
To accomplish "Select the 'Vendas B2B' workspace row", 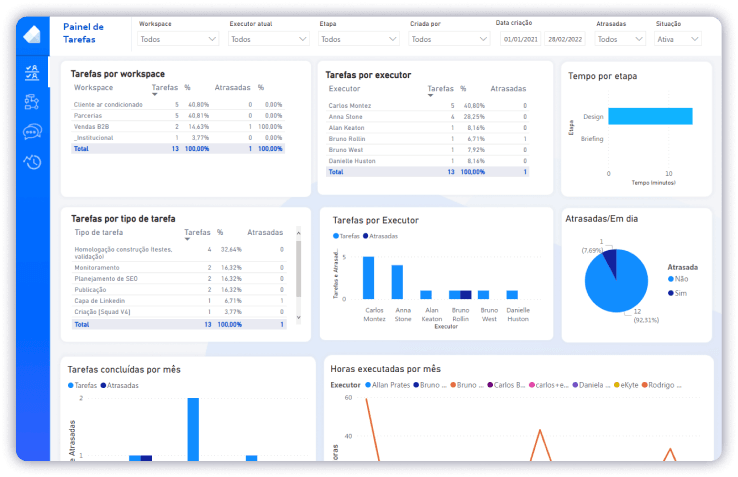I will tap(92, 127).
